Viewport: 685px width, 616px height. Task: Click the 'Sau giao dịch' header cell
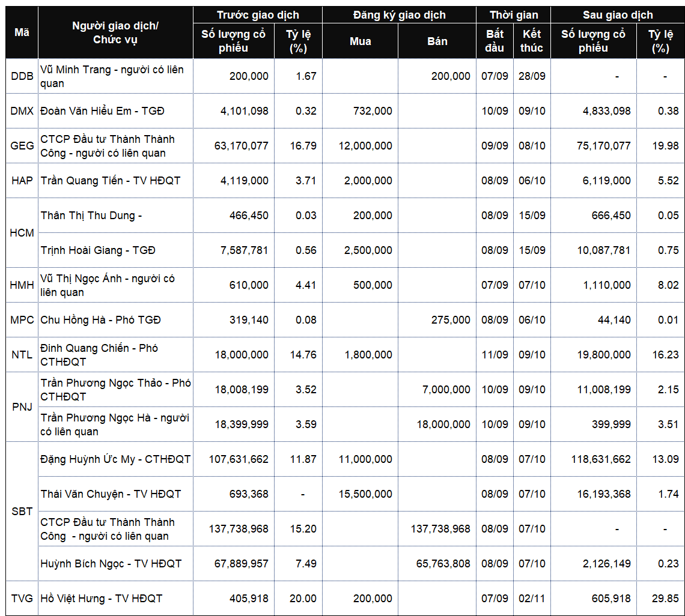point(617,15)
